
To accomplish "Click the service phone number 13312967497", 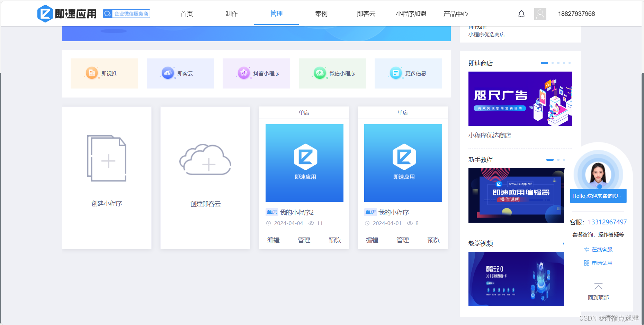I will point(607,222).
